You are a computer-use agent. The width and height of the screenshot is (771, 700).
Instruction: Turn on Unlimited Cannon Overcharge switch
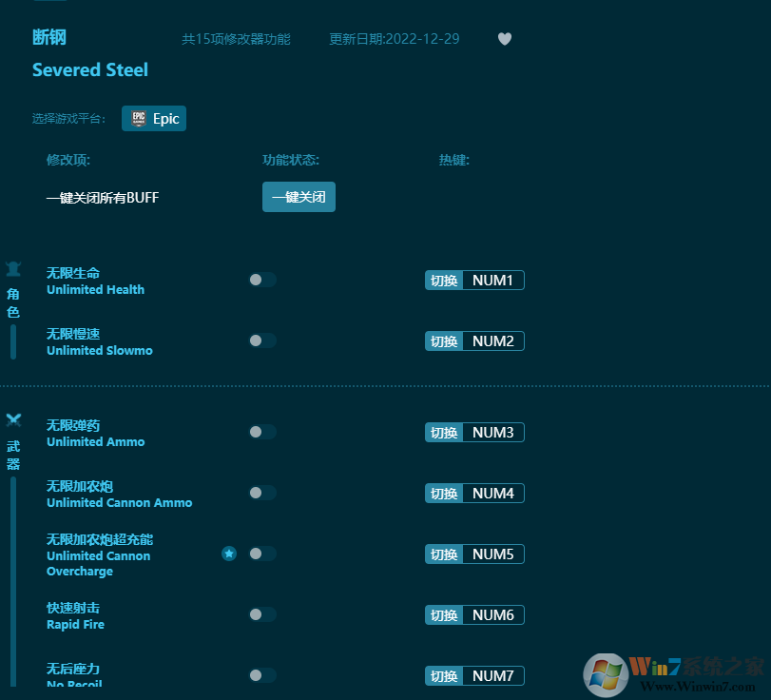coord(262,554)
